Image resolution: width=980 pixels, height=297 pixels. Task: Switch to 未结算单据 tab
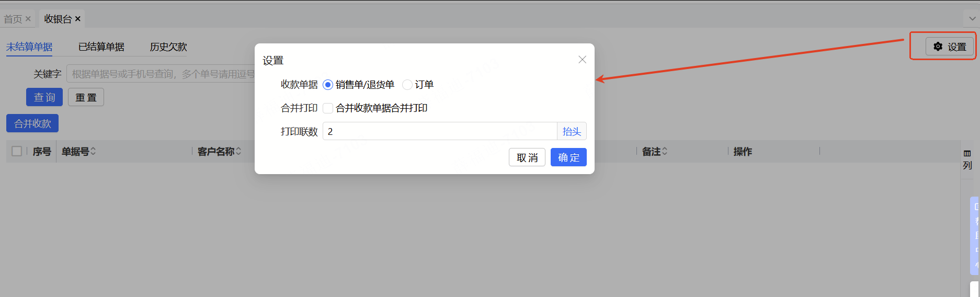coord(29,47)
